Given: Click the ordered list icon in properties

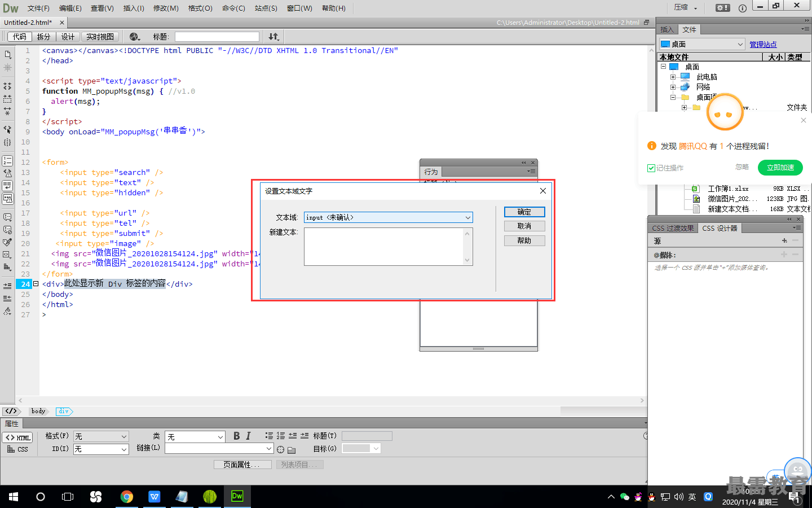Looking at the screenshot, I should click(x=281, y=436).
